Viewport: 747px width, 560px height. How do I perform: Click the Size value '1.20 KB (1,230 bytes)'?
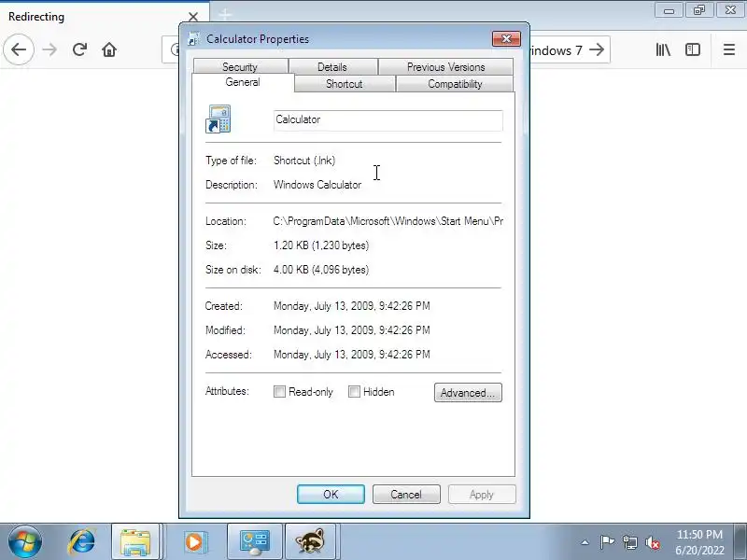321,245
